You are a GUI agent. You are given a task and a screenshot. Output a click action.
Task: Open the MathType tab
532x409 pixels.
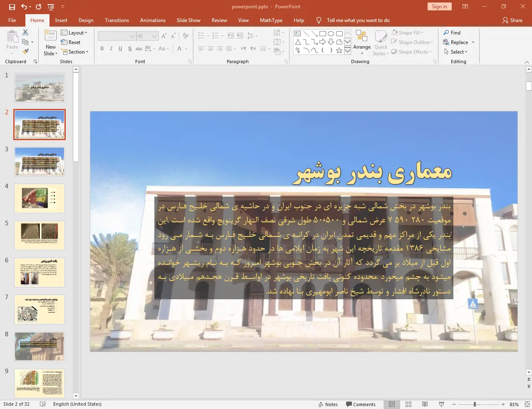coord(271,20)
